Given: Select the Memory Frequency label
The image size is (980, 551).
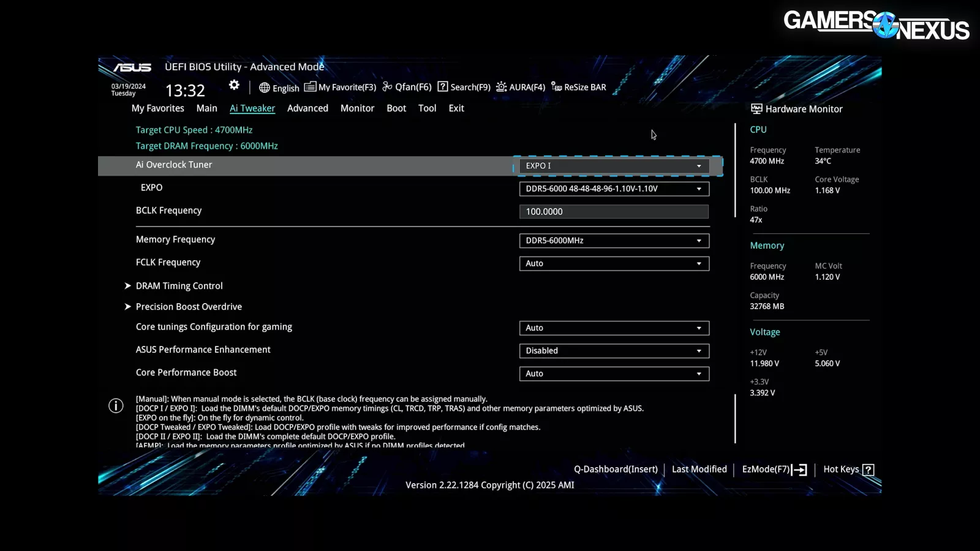Looking at the screenshot, I should point(175,239).
